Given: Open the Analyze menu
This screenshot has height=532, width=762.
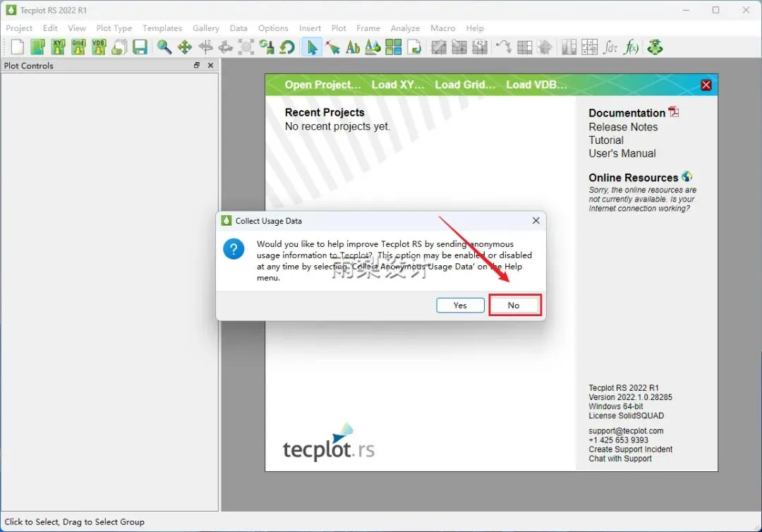Looking at the screenshot, I should pos(405,28).
